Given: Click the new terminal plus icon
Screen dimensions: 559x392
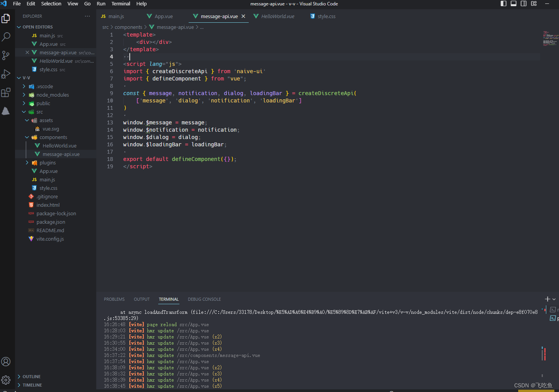Looking at the screenshot, I should pyautogui.click(x=547, y=299).
